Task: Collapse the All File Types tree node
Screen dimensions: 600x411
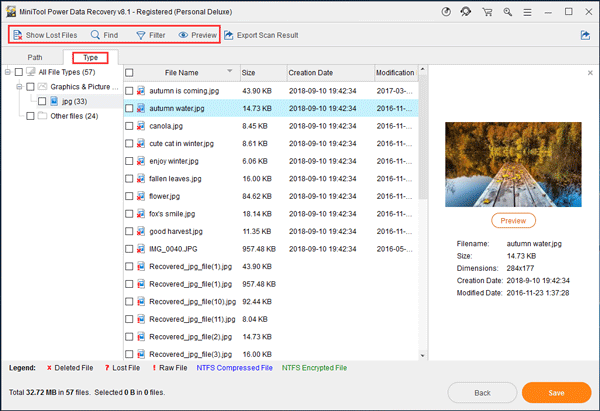Action: point(8,73)
